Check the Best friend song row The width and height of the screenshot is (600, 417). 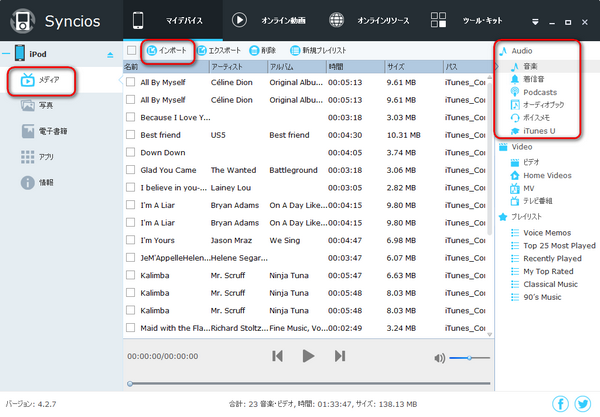pos(130,134)
